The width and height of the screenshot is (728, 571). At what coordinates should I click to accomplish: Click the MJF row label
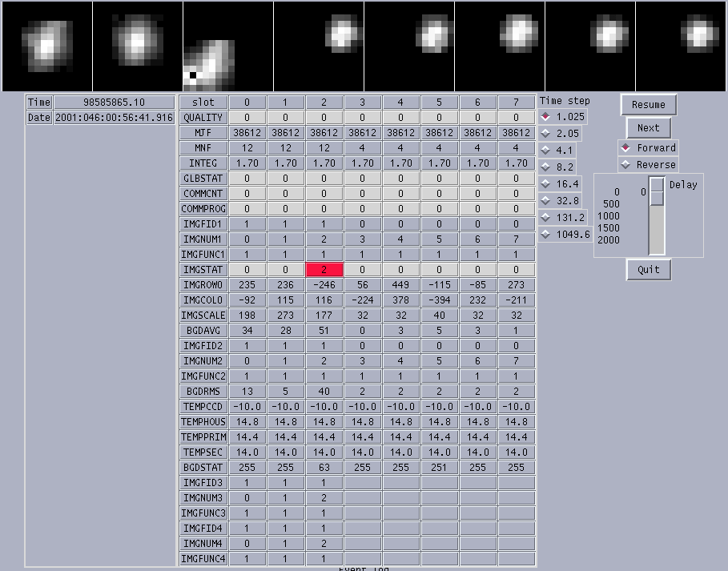(x=203, y=133)
